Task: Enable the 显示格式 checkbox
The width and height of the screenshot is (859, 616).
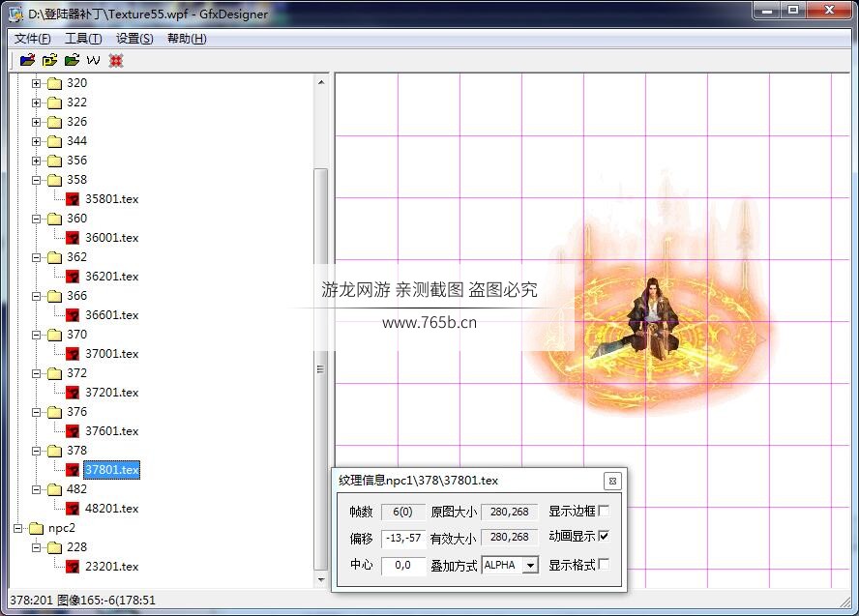Action: click(604, 564)
